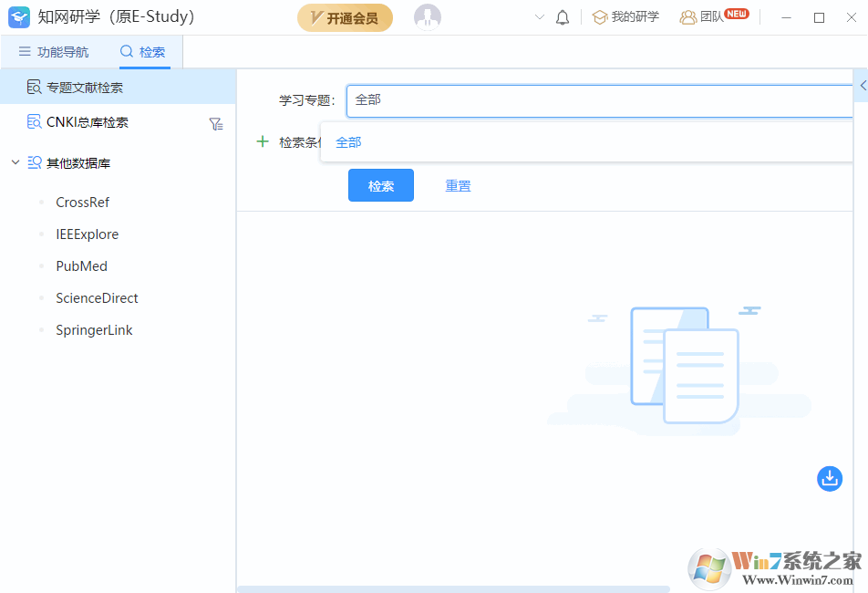Viewport: 868px width, 593px height.
Task: Collapse the right side panel arrow
Action: pos(863,86)
